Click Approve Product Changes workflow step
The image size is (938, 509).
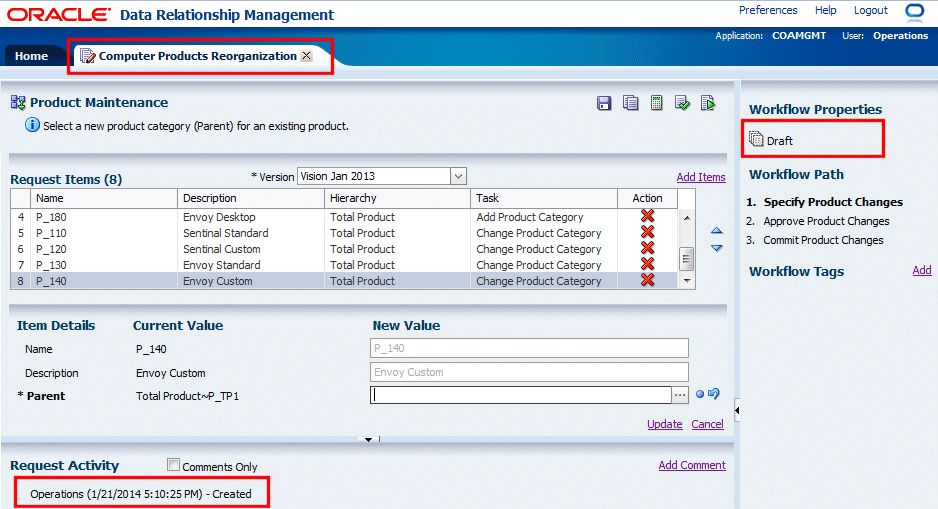(x=826, y=221)
